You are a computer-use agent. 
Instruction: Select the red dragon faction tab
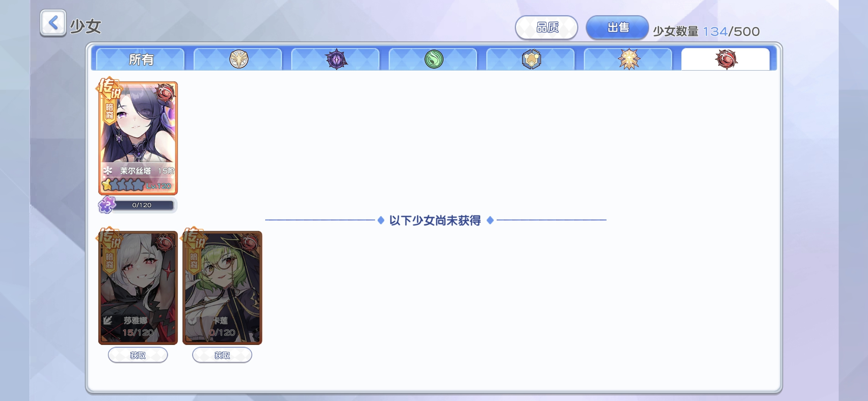[x=726, y=59]
